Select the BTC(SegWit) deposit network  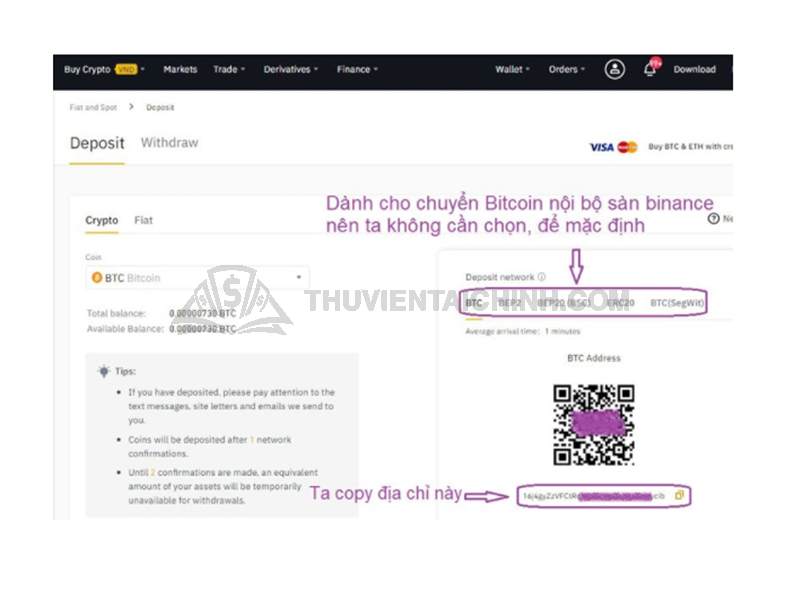coord(677,303)
